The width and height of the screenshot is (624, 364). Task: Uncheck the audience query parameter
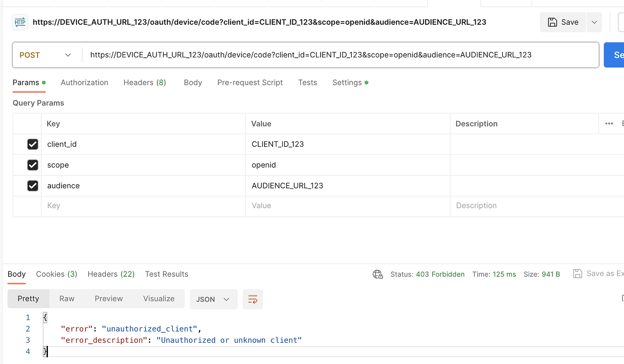point(33,186)
